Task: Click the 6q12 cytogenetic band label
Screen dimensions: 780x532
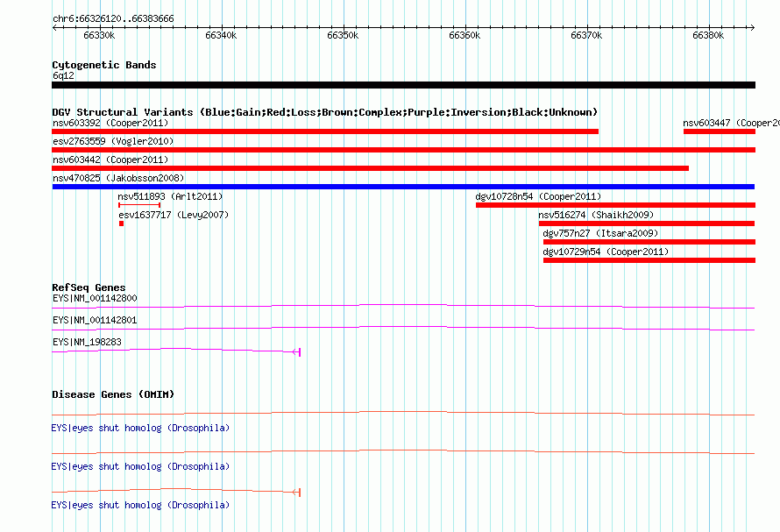Action: (63, 75)
